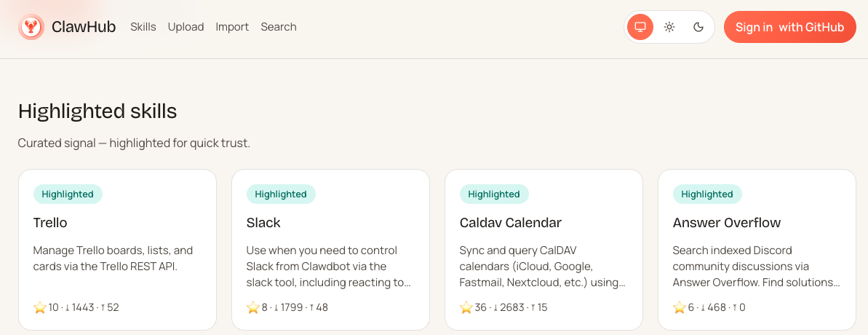Open the Answer Overflow skill title
This screenshot has width=868, height=335.
pyautogui.click(x=727, y=223)
